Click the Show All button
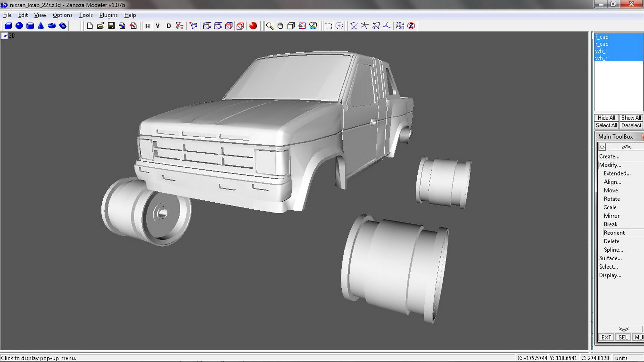 (x=631, y=118)
